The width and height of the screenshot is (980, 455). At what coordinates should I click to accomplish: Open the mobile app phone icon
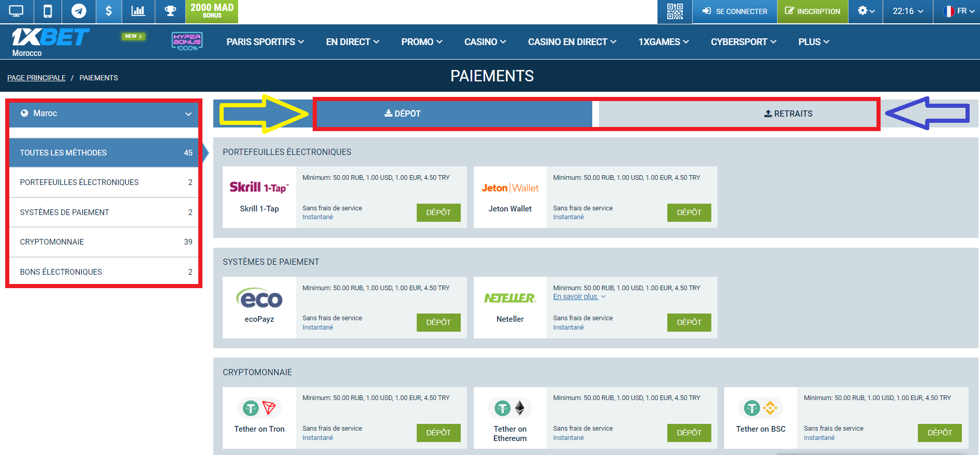click(x=48, y=11)
